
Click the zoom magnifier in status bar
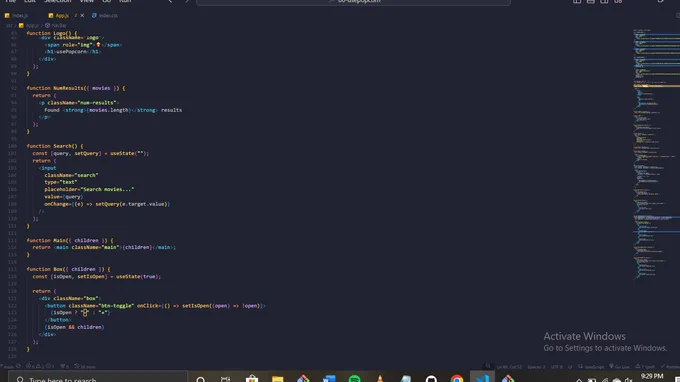point(488,367)
